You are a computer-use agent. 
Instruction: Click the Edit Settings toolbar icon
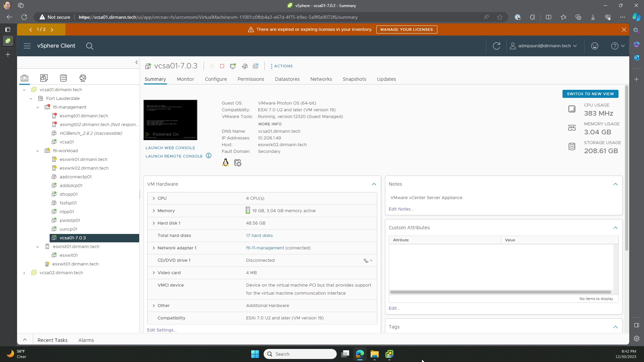(245, 66)
